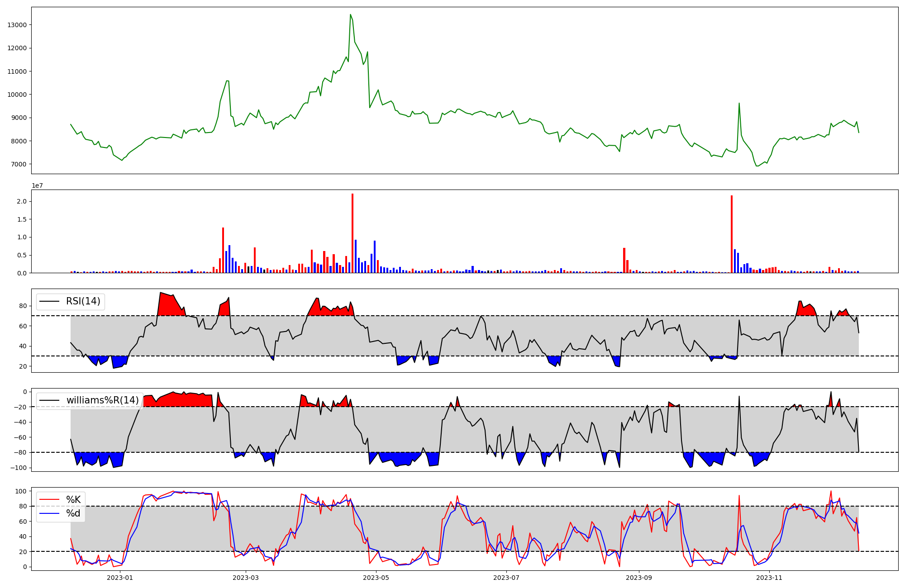Click the 13000 price axis tick label
Screen dimensions: 905x588
(x=17, y=25)
